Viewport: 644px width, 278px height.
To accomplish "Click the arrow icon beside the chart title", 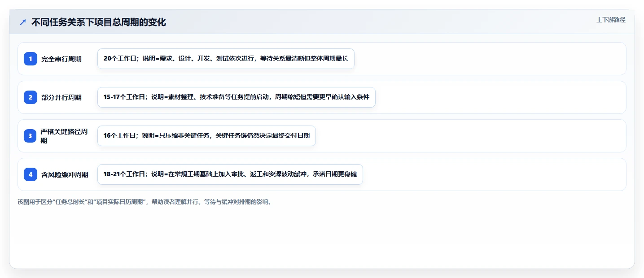I will (22, 22).
